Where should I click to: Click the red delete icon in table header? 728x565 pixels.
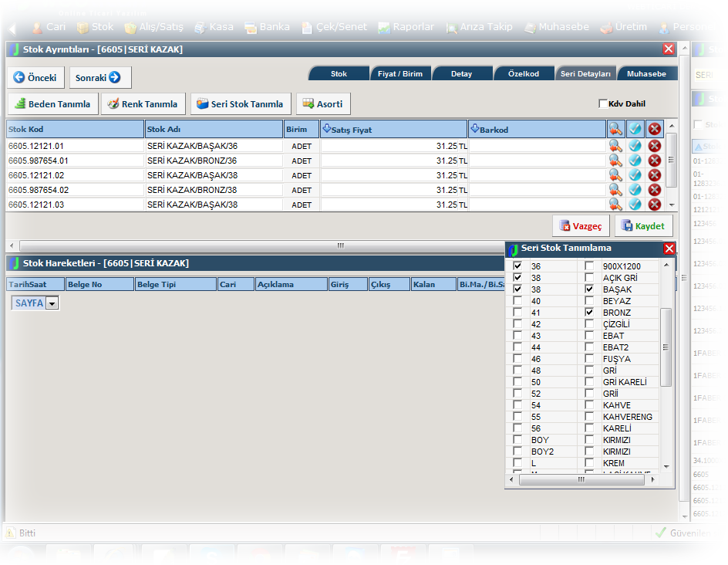(655, 129)
